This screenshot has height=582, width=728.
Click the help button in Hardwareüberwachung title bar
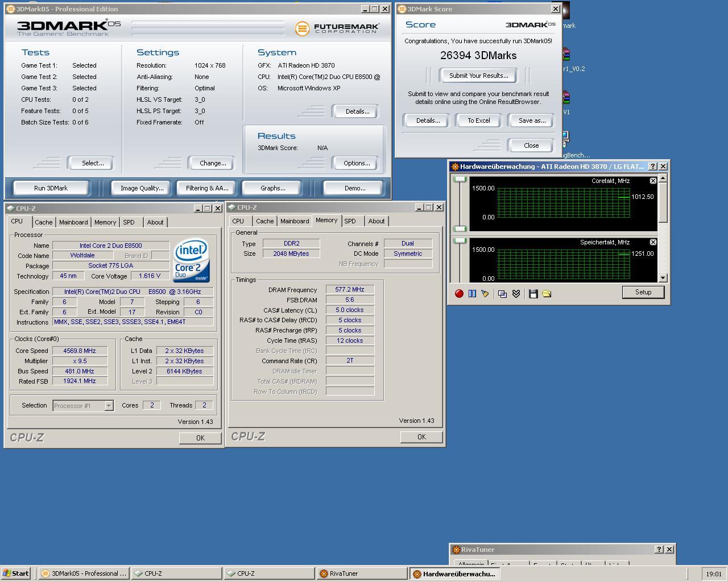tap(653, 167)
